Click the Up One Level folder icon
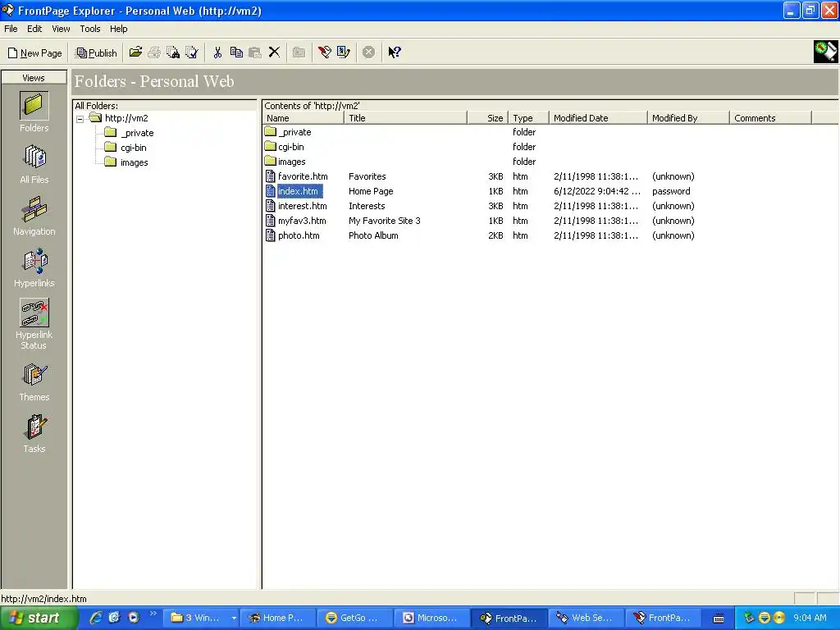 (x=299, y=52)
